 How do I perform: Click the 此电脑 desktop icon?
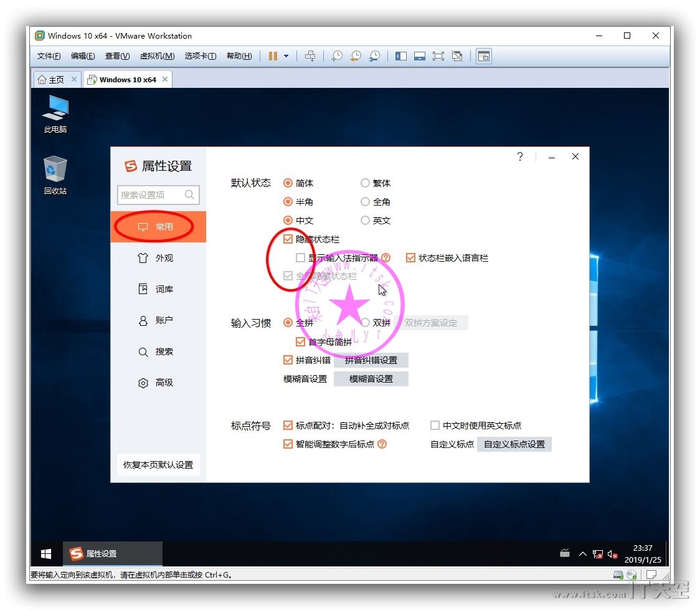point(55,114)
